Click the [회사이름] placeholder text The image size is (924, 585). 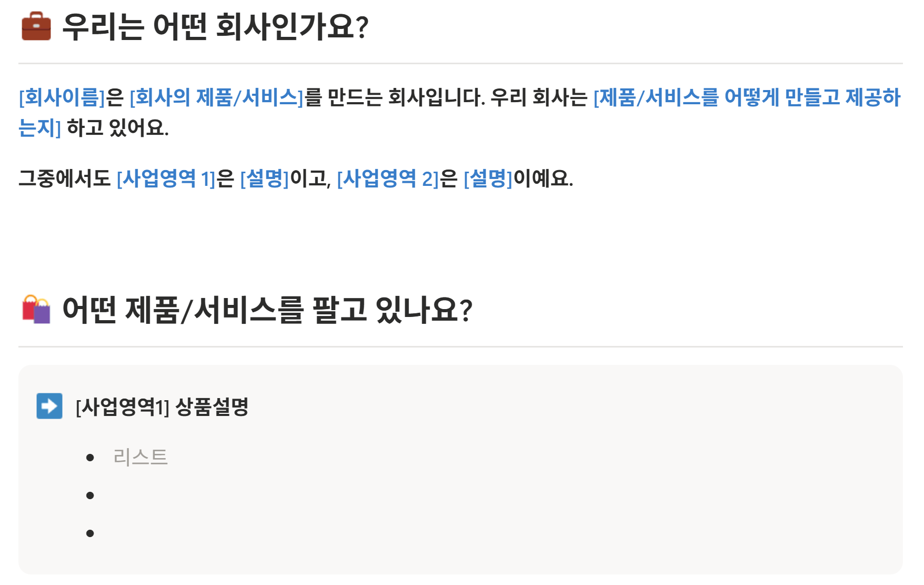pyautogui.click(x=62, y=97)
